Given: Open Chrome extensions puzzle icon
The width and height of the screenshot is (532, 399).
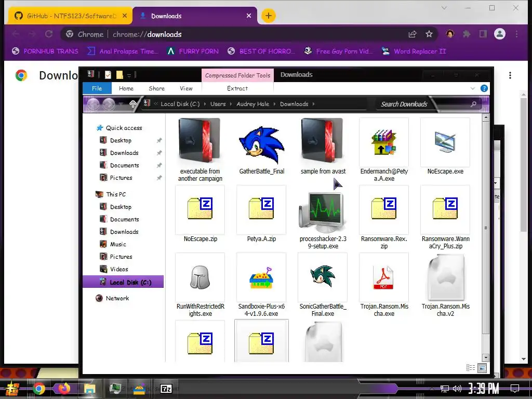Looking at the screenshot, I should pyautogui.click(x=467, y=34).
